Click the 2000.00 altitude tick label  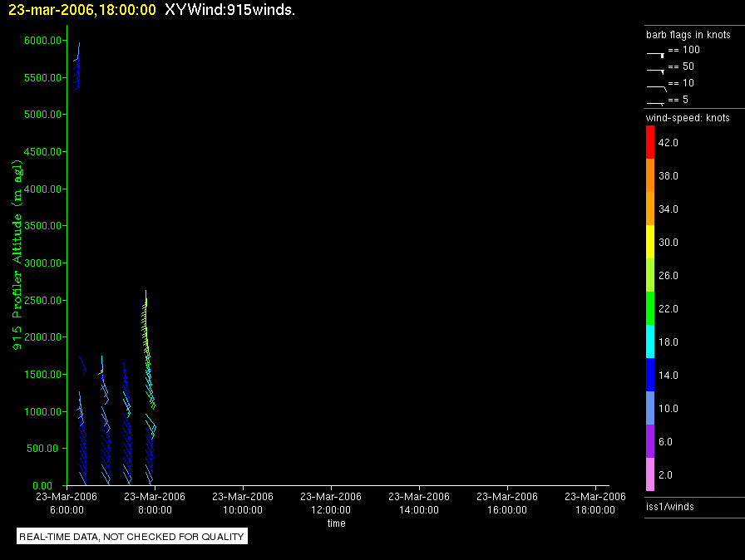click(42, 337)
